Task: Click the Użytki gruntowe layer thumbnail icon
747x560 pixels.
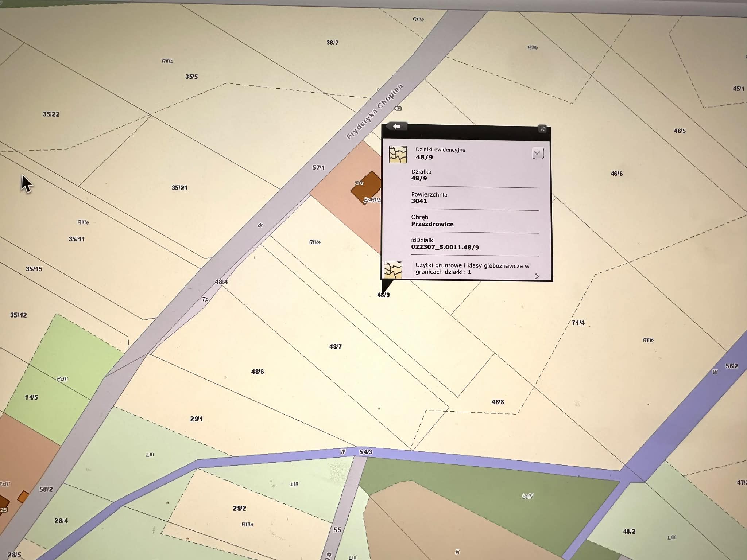Action: (393, 270)
